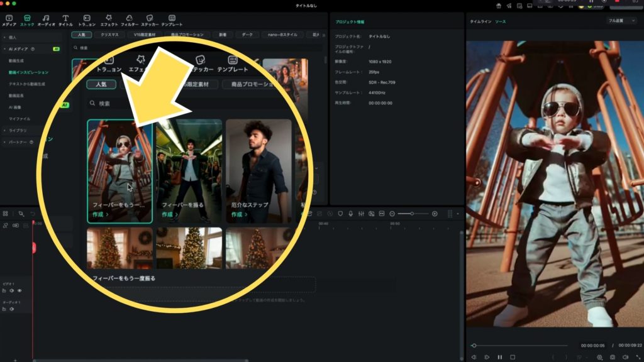Switch to the ソース tab in the preview
This screenshot has width=644, height=362.
point(501,21)
